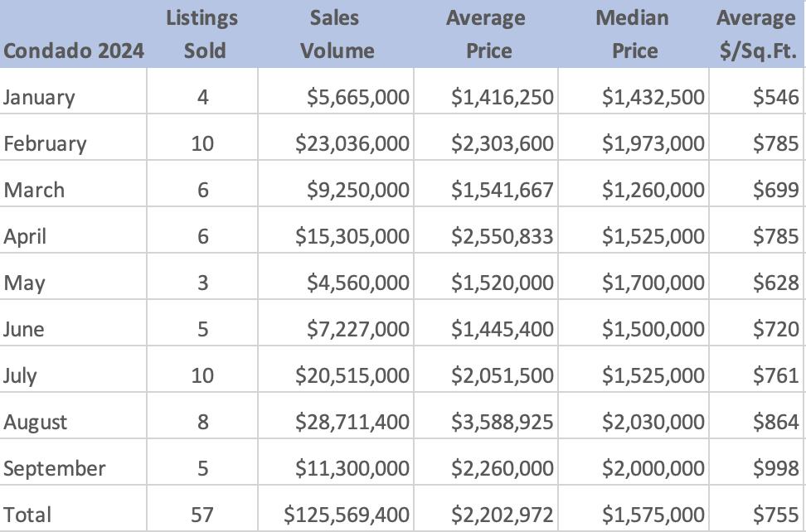Click the Condado 2024 header cell
This screenshot has height=532, width=806.
tap(73, 51)
